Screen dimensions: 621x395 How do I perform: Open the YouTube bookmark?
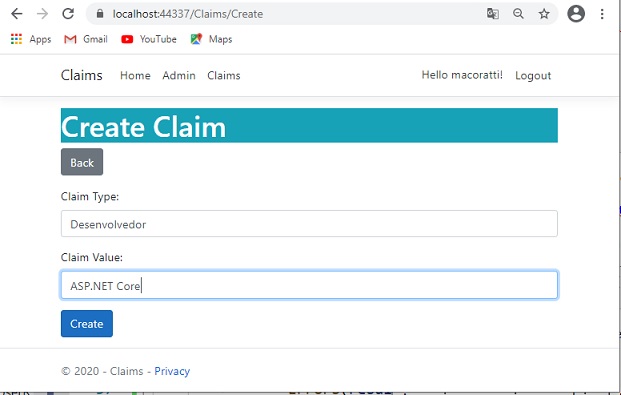click(149, 39)
